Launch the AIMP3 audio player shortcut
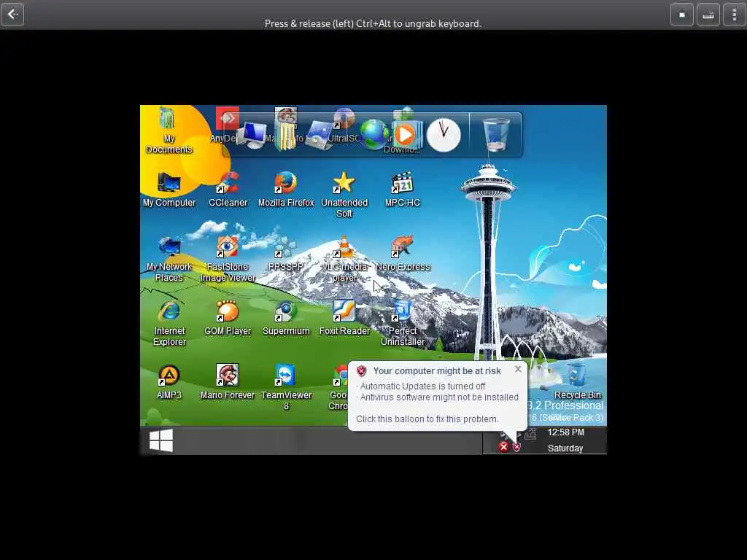Screen dimensions: 747x560 (x=169, y=383)
